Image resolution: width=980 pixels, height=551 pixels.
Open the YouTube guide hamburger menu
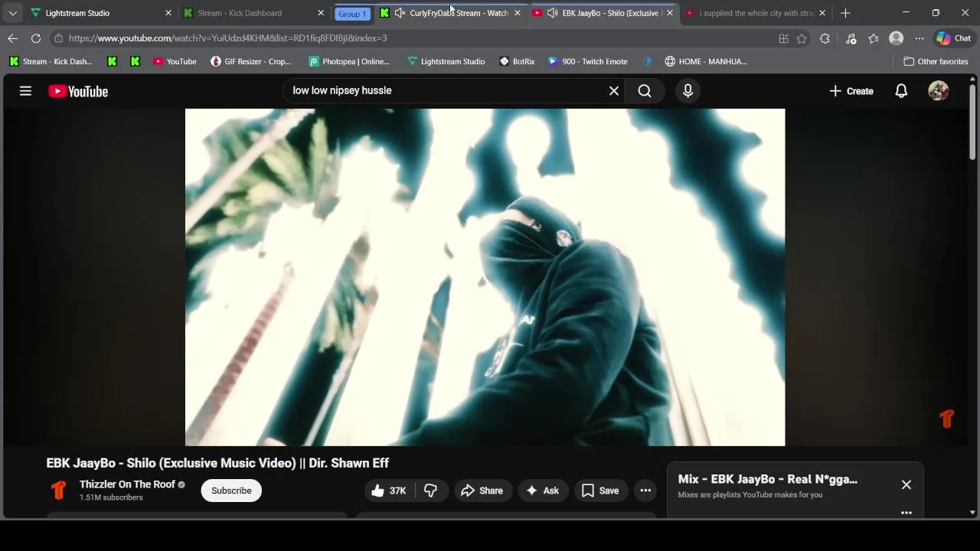[25, 91]
